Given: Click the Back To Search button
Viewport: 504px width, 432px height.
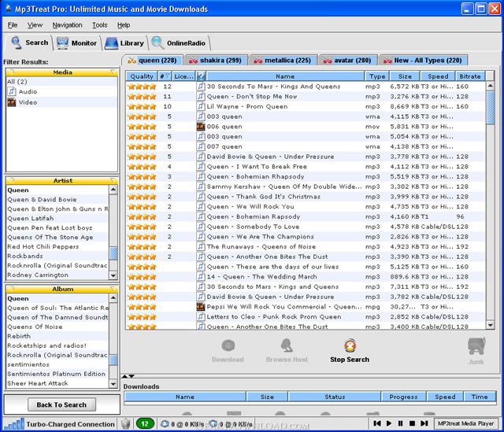Looking at the screenshot, I should tap(61, 404).
